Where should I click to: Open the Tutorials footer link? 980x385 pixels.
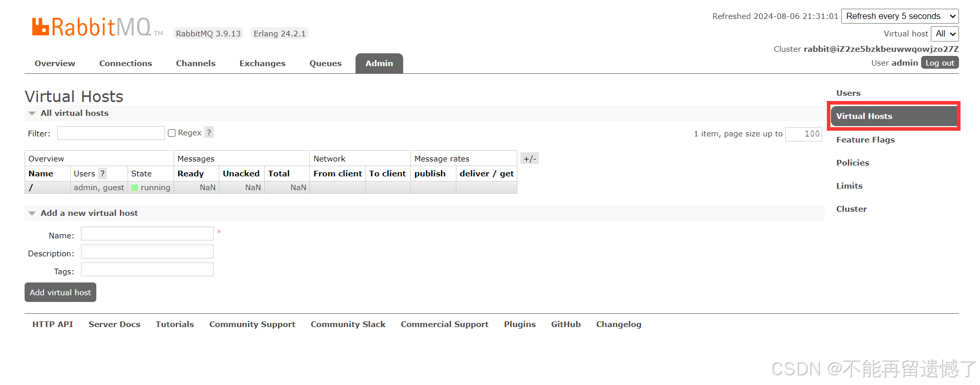175,324
